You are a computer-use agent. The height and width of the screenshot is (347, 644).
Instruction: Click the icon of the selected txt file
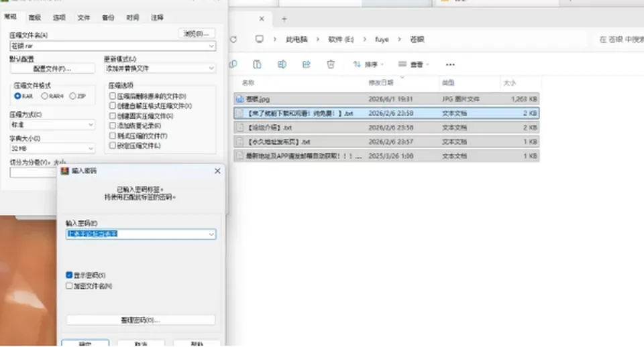tap(240, 113)
